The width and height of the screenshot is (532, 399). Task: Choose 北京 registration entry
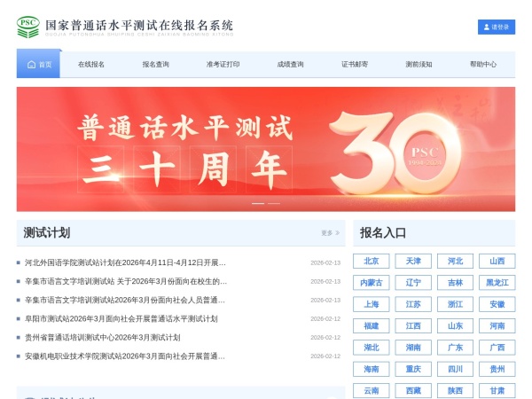pyautogui.click(x=372, y=262)
